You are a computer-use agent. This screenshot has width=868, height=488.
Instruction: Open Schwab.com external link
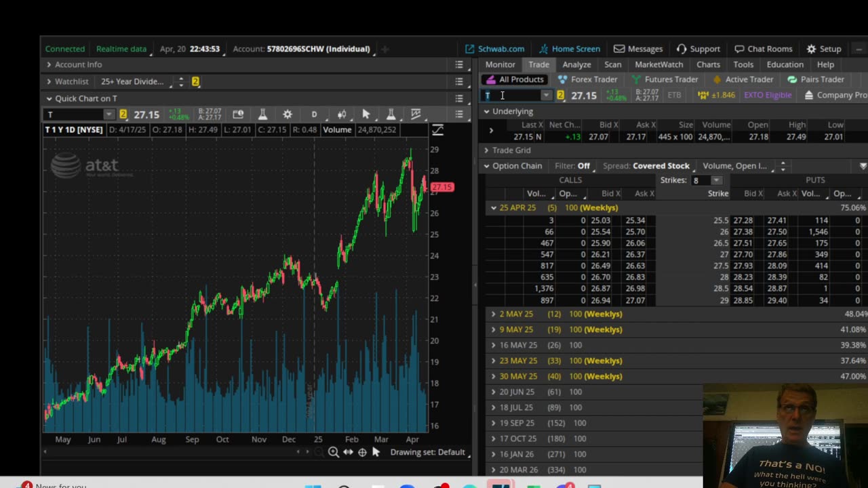pos(495,49)
